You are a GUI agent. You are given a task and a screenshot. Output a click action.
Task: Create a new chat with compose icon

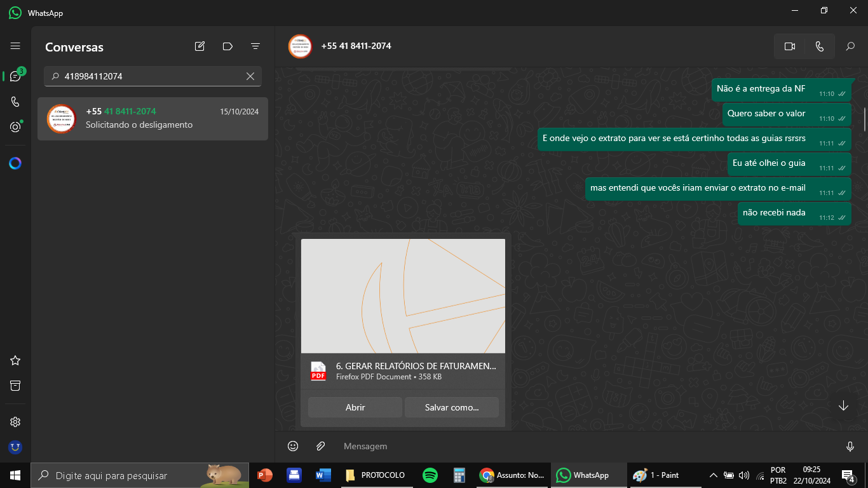click(200, 46)
